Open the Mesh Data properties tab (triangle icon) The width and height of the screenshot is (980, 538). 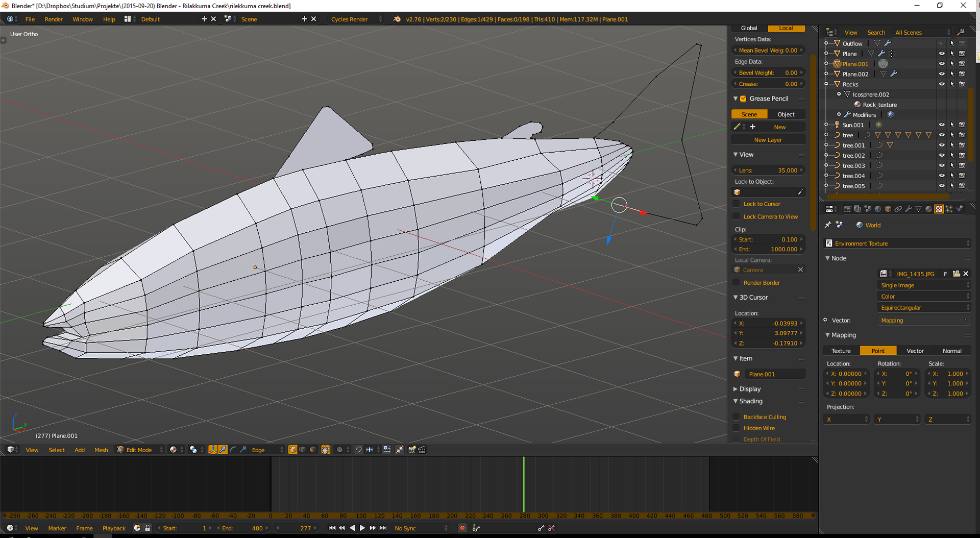(918, 209)
